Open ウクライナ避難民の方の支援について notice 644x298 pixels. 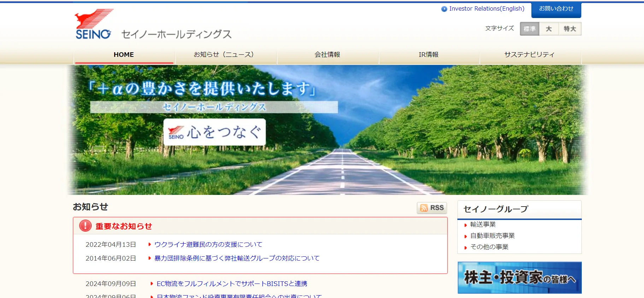point(208,244)
